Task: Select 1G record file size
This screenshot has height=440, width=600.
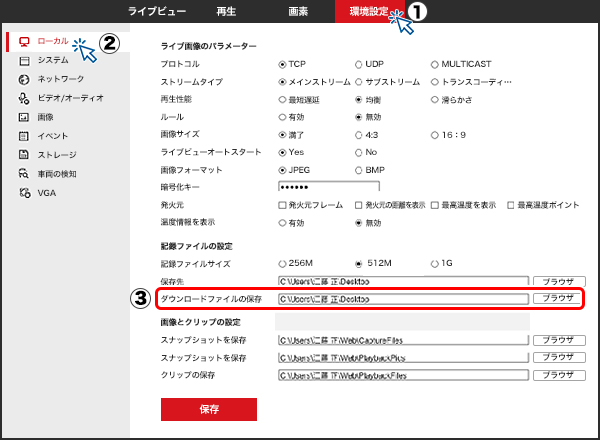Action: click(x=433, y=263)
